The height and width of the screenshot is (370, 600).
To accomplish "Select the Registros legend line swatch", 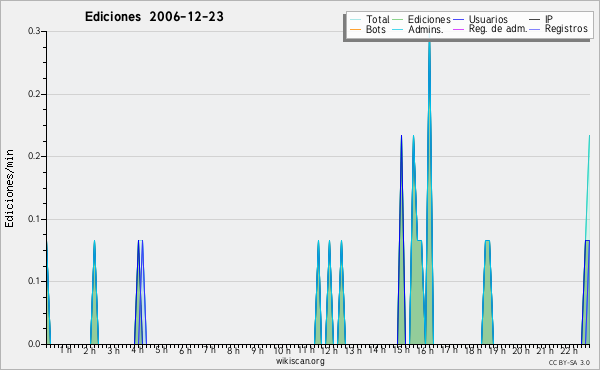I will pyautogui.click(x=535, y=29).
